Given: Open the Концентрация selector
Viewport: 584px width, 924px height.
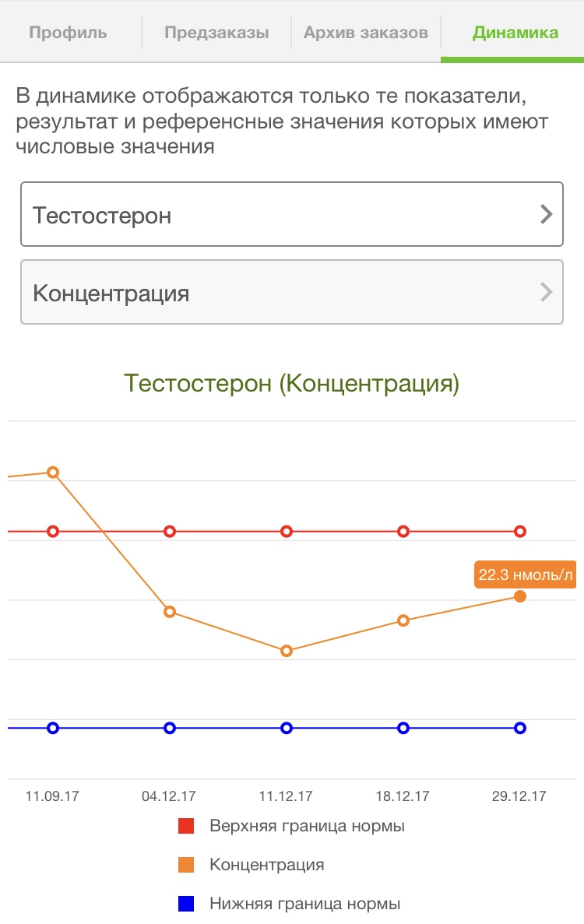Looking at the screenshot, I should tap(292, 292).
